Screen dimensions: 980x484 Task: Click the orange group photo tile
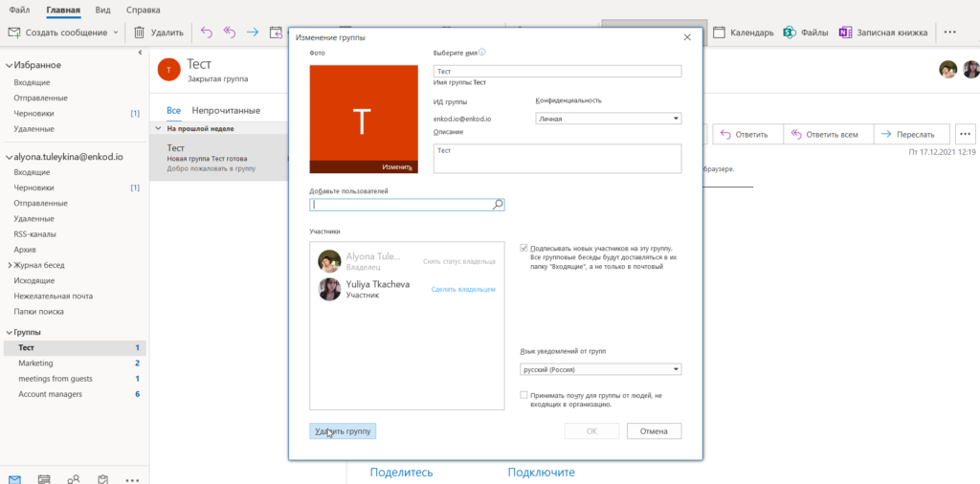364,119
